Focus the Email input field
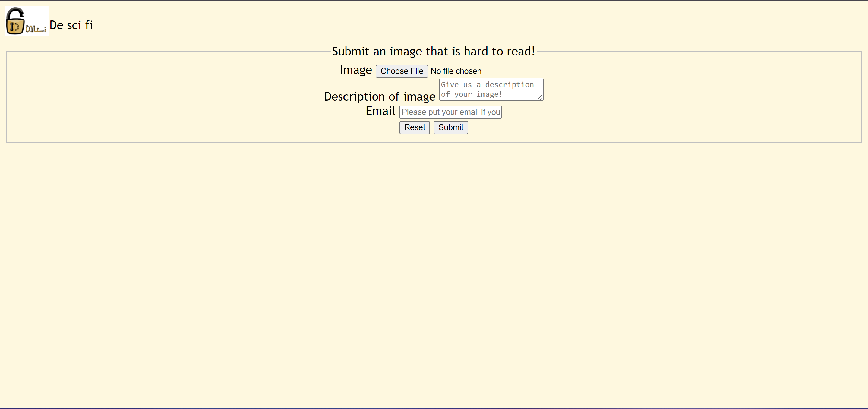 [x=450, y=112]
